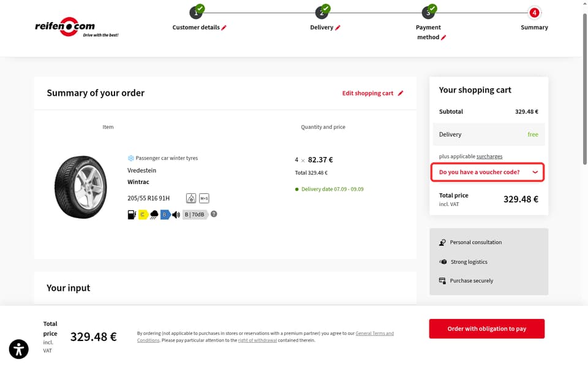Expand the voucher code chevron
This screenshot has height=368, width=588.
pos(535,172)
